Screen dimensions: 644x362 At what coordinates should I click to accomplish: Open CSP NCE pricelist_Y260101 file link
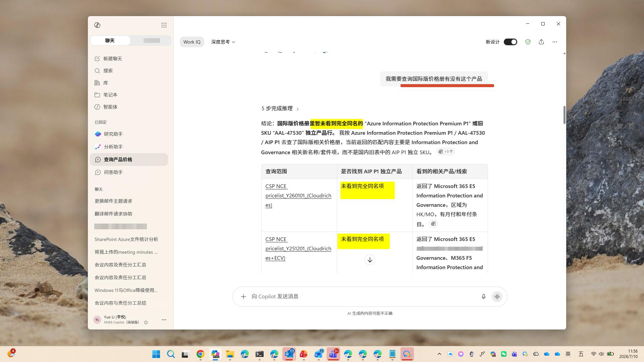click(298, 195)
